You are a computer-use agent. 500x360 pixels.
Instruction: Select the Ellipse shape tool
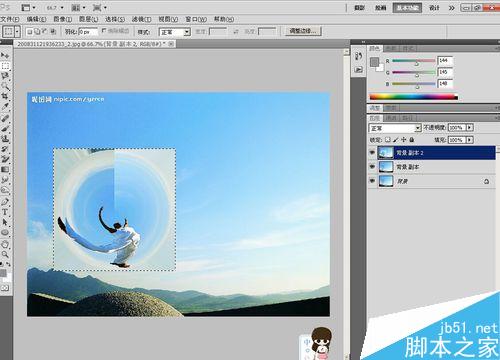point(5,232)
